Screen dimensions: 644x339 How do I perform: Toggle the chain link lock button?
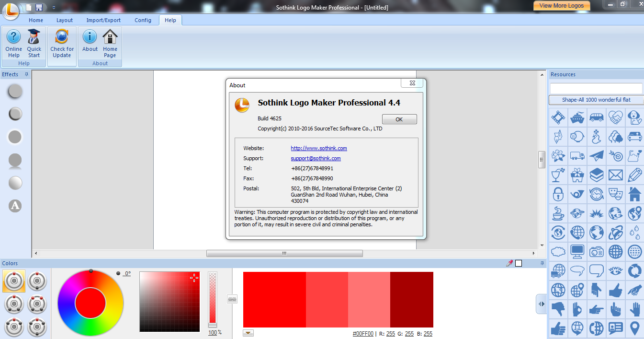tap(232, 299)
